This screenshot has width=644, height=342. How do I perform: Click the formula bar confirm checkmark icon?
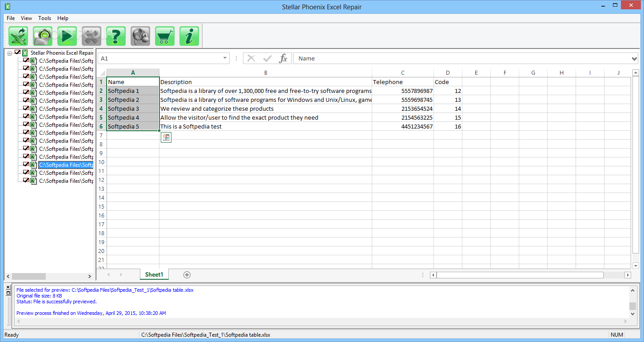pyautogui.click(x=267, y=58)
